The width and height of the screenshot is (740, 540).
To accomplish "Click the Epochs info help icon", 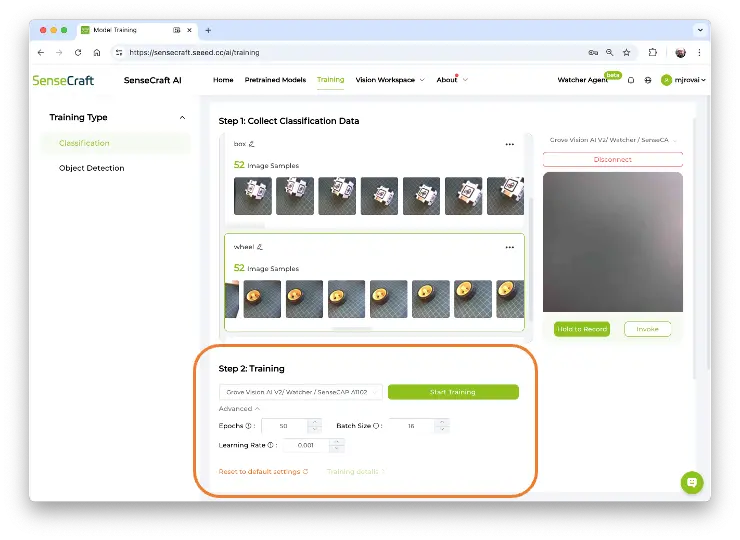I will point(248,426).
